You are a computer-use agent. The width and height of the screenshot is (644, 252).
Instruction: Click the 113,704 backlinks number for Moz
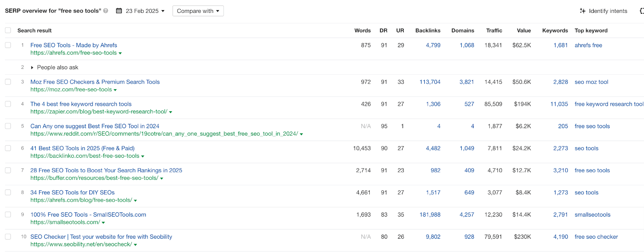click(430, 82)
